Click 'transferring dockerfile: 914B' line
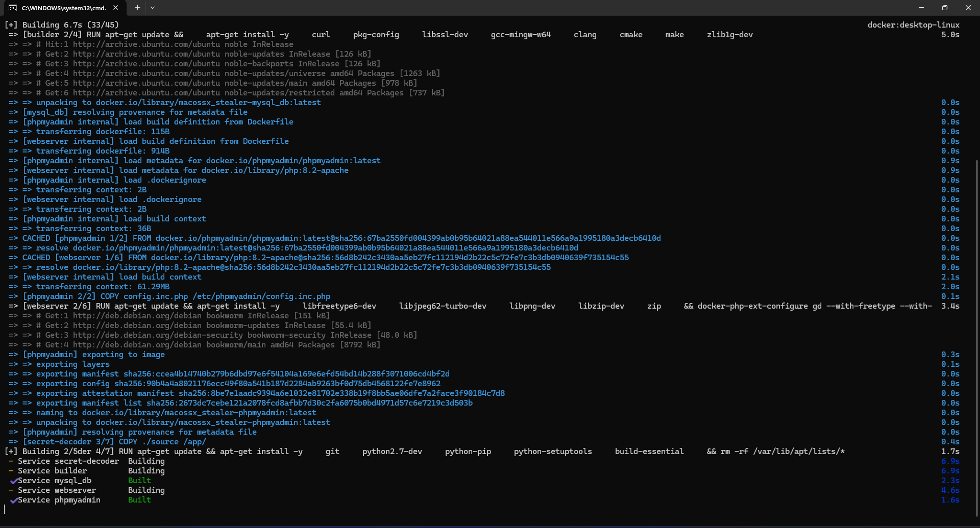The height and width of the screenshot is (528, 980). [89, 151]
